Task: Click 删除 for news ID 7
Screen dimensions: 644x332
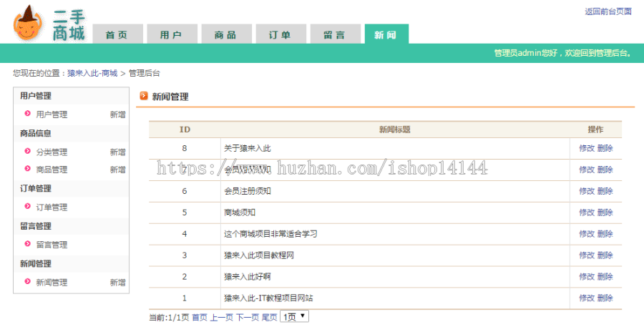Action: pos(605,170)
